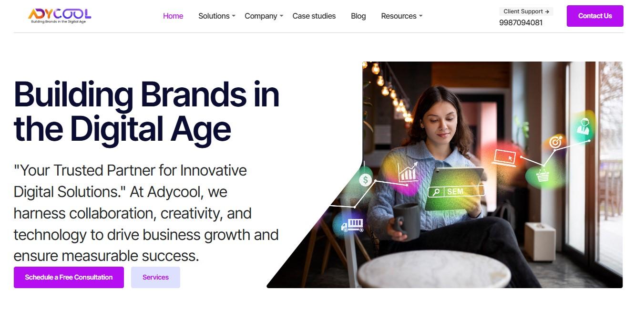Viewport: 644px width, 312px height.
Task: Click the Contact Us button
Action: pyautogui.click(x=595, y=16)
